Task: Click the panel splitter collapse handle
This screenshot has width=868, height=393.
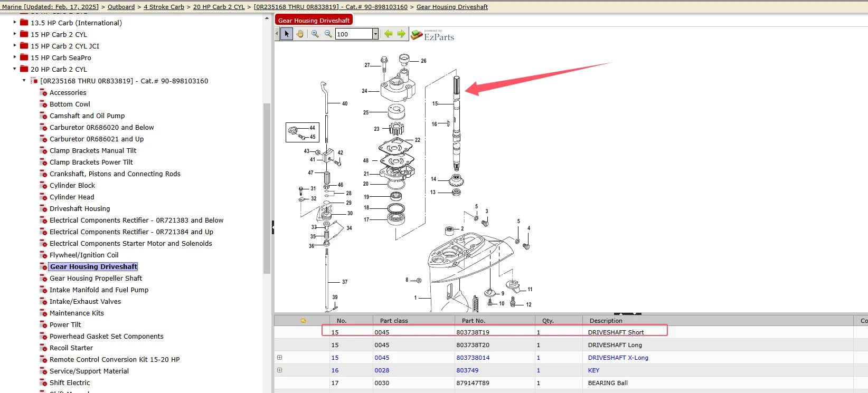Action: point(273,227)
